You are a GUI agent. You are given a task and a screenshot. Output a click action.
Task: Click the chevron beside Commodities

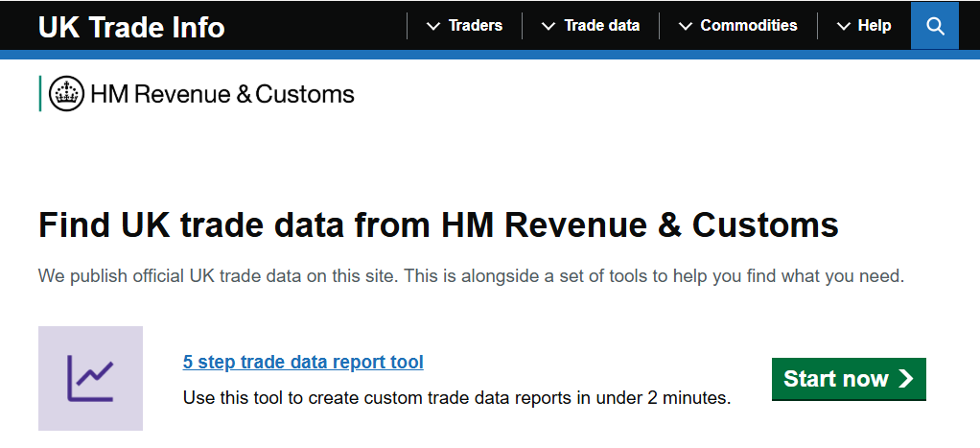pyautogui.click(x=685, y=26)
